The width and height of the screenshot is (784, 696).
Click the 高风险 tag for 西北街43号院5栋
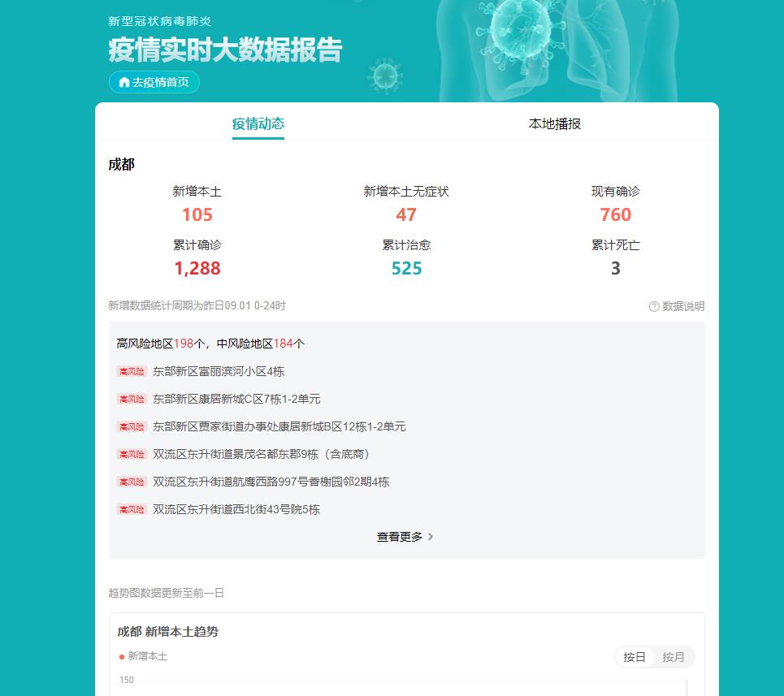click(132, 509)
